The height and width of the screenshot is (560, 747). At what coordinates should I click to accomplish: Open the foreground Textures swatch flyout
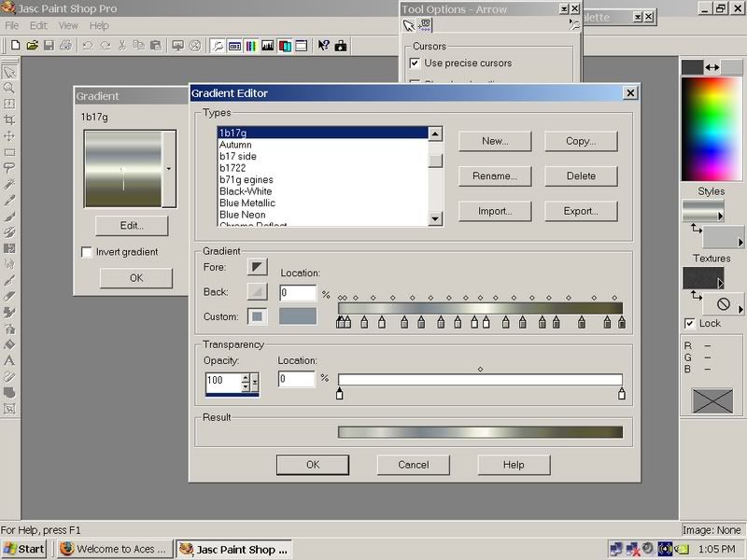point(720,284)
